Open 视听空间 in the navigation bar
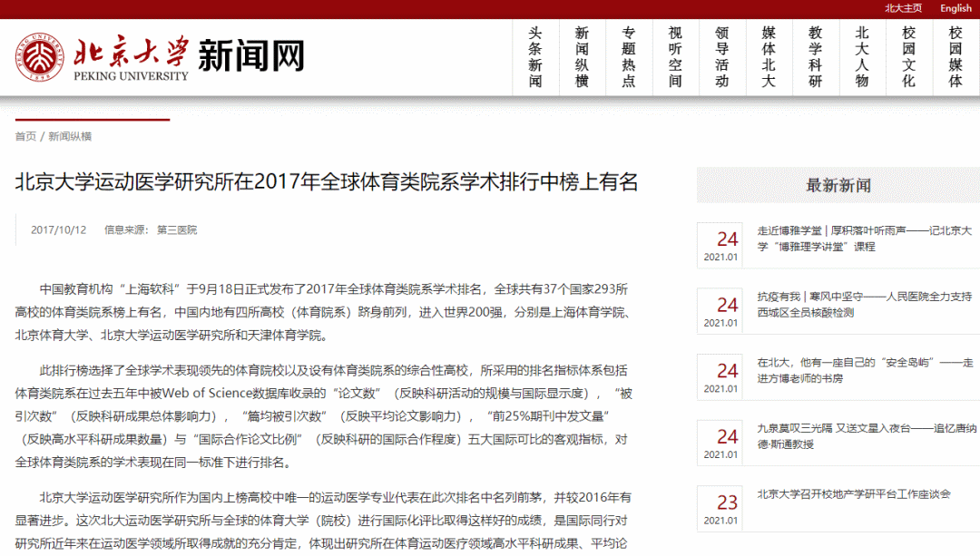Image resolution: width=980 pixels, height=556 pixels. pos(676,57)
